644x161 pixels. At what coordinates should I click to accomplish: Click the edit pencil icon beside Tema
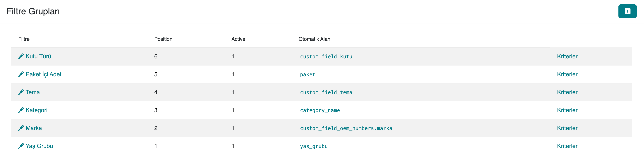click(x=21, y=92)
